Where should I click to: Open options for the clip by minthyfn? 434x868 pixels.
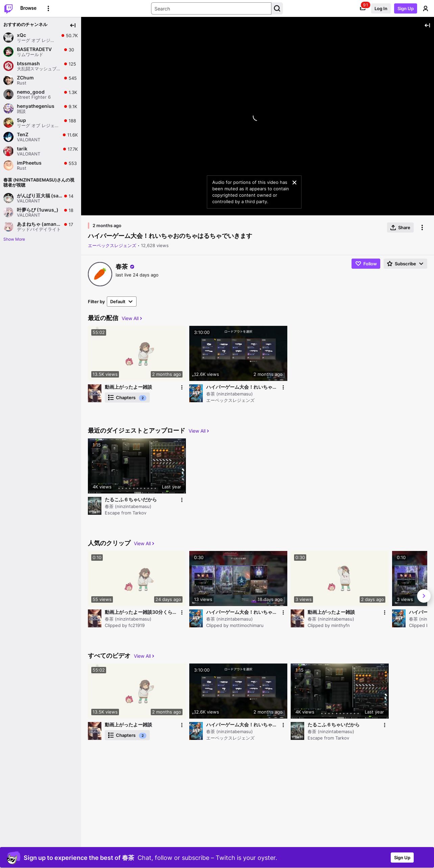coord(385,612)
